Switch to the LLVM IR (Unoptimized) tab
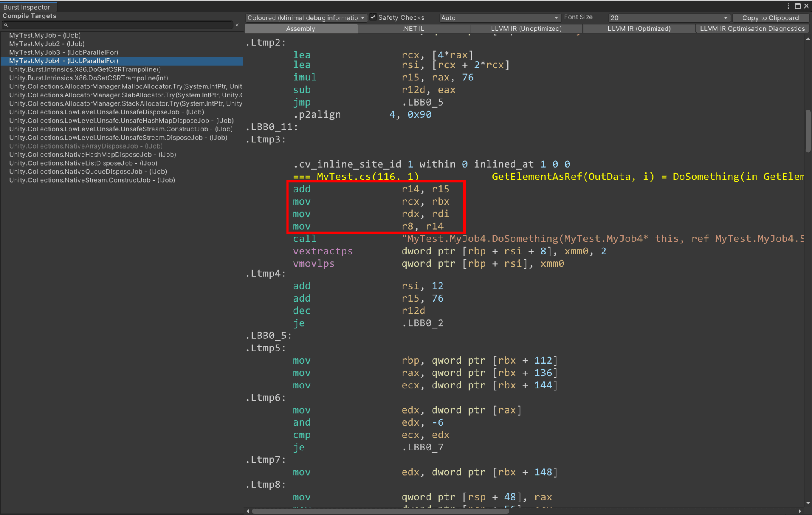 pos(526,28)
